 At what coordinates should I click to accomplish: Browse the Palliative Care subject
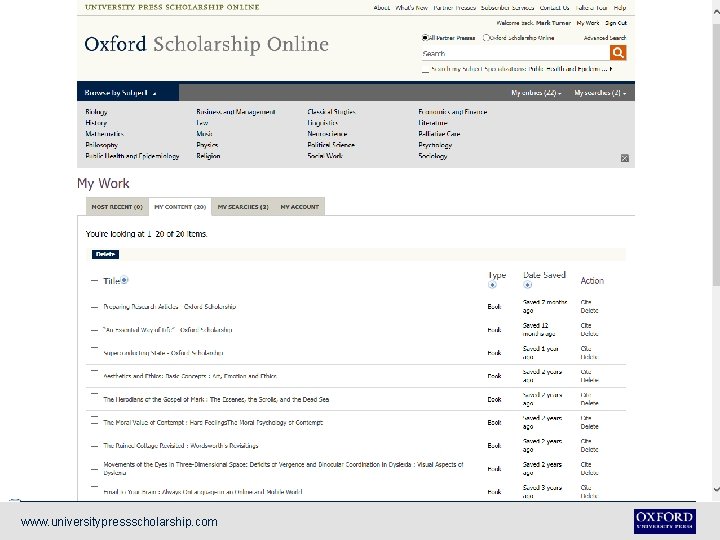pyautogui.click(x=439, y=134)
